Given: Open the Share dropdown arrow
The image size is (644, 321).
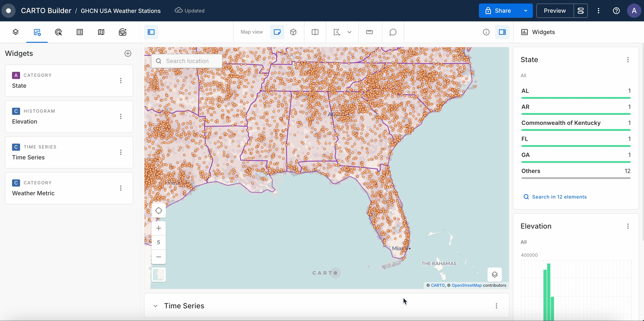Looking at the screenshot, I should [525, 11].
